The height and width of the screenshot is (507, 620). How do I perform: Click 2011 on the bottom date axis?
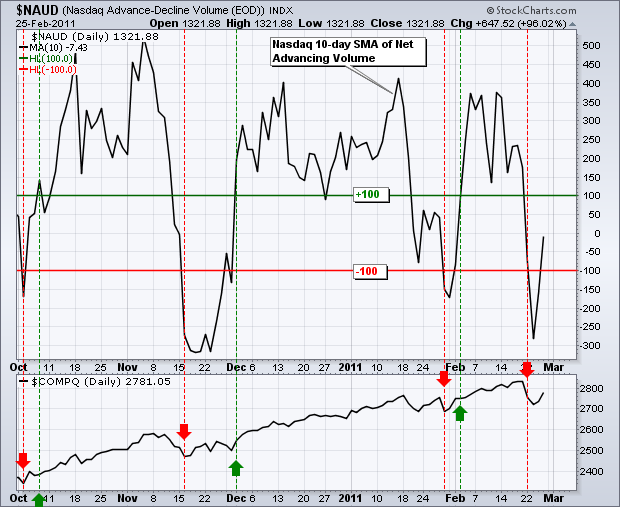point(350,498)
